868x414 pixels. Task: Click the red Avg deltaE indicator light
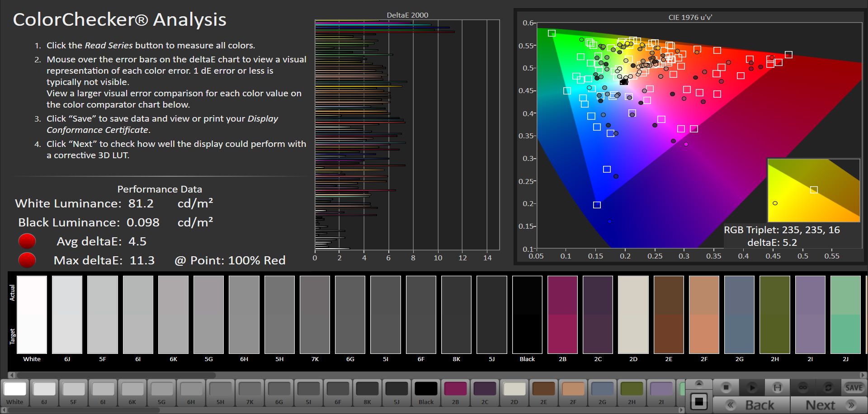point(27,241)
